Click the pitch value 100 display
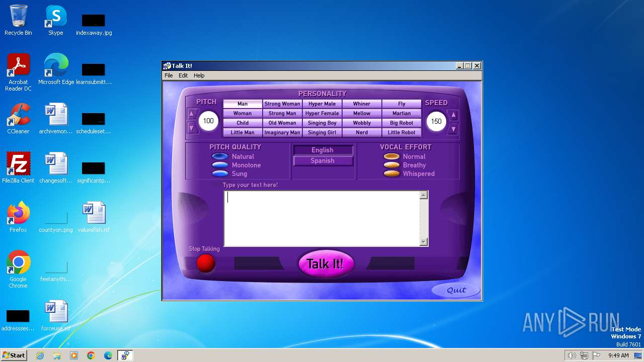Image resolution: width=644 pixels, height=362 pixels. point(208,121)
